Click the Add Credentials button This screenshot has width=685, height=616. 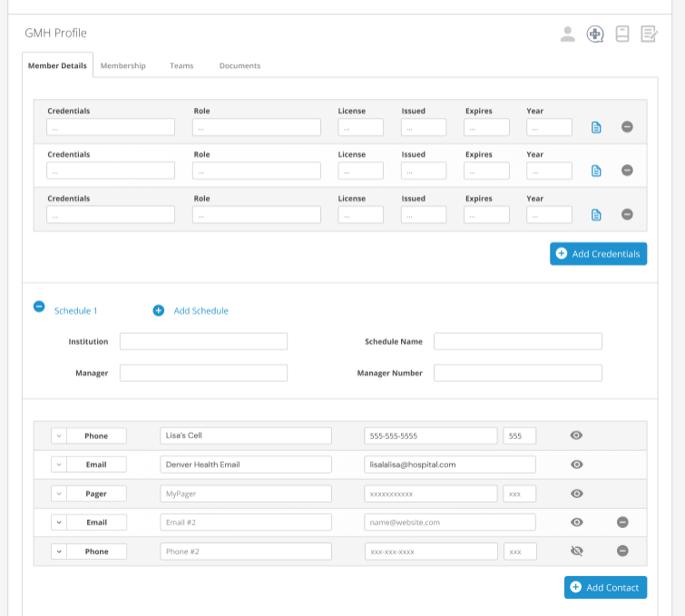[x=598, y=254]
